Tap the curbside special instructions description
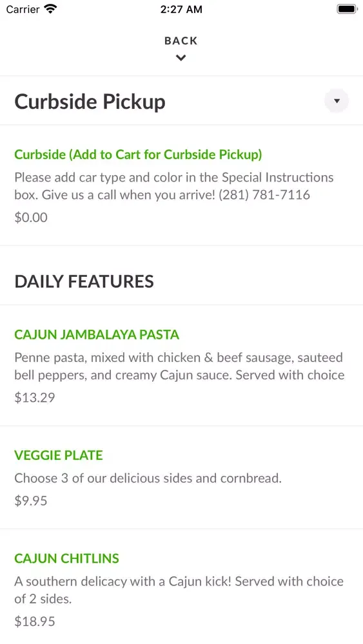This screenshot has height=644, width=363. point(174,186)
